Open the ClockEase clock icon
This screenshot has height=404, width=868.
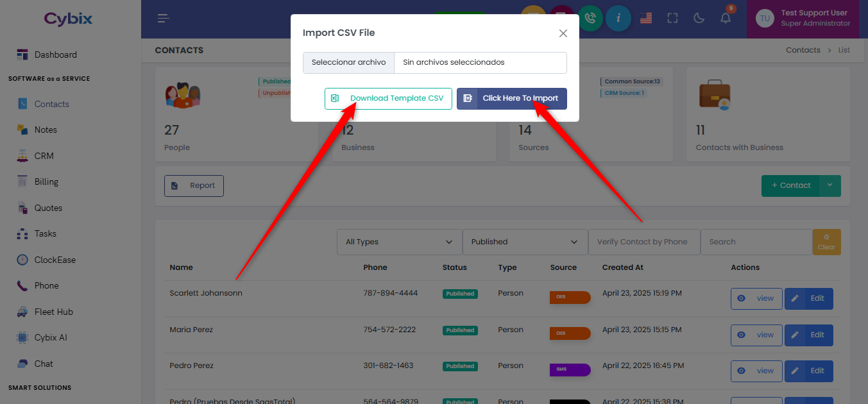22,260
